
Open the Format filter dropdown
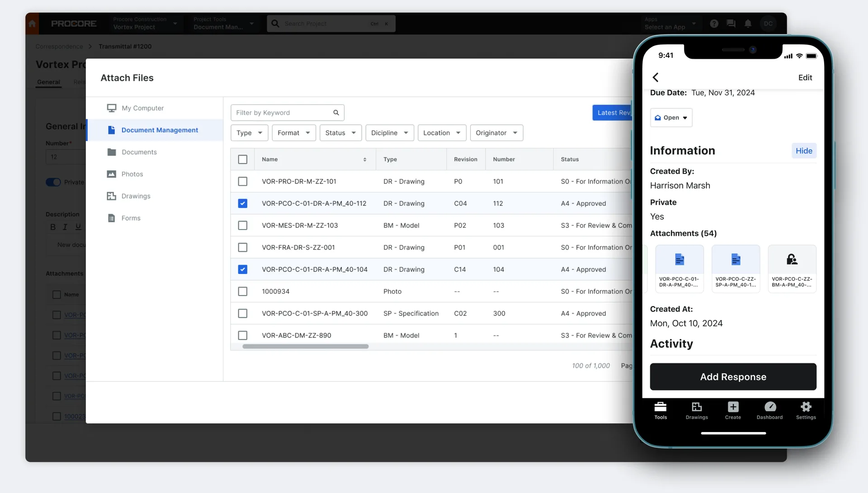[x=294, y=133]
